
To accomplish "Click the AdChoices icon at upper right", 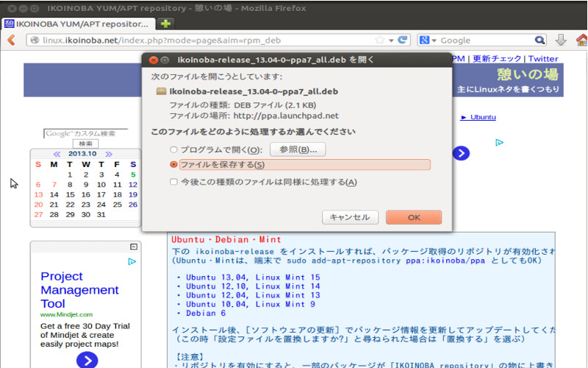I will point(499,142).
